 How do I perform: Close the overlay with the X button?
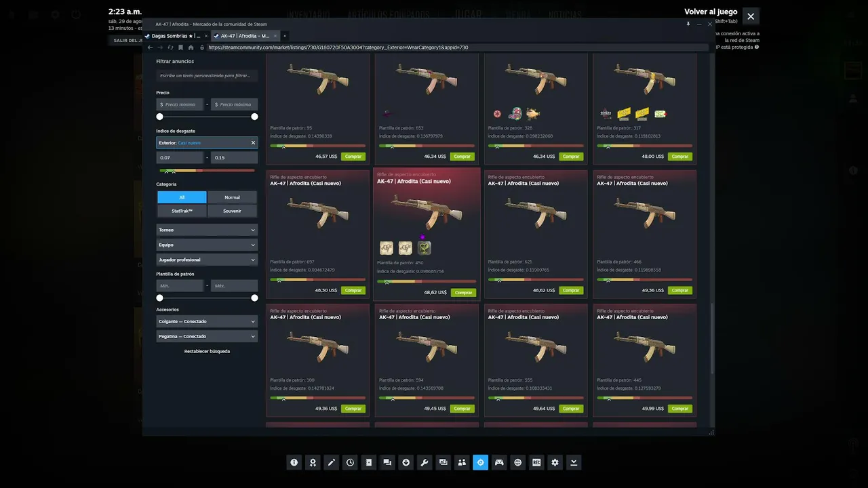click(x=751, y=16)
